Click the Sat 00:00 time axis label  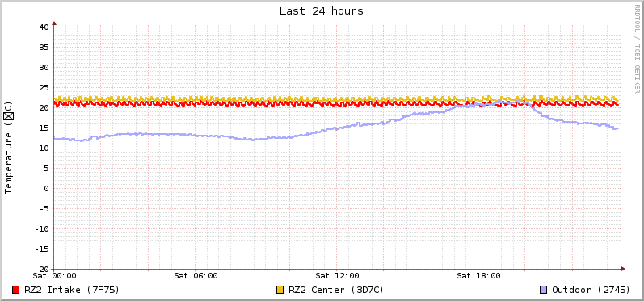[55, 276]
